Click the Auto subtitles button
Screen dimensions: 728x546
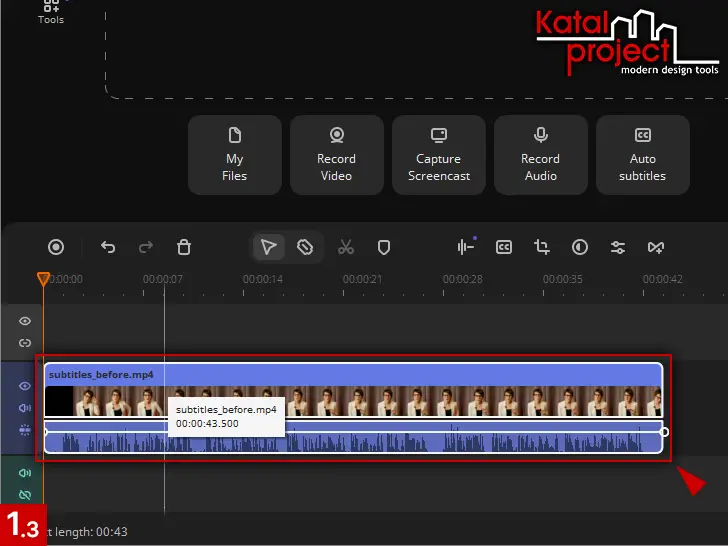coord(642,154)
